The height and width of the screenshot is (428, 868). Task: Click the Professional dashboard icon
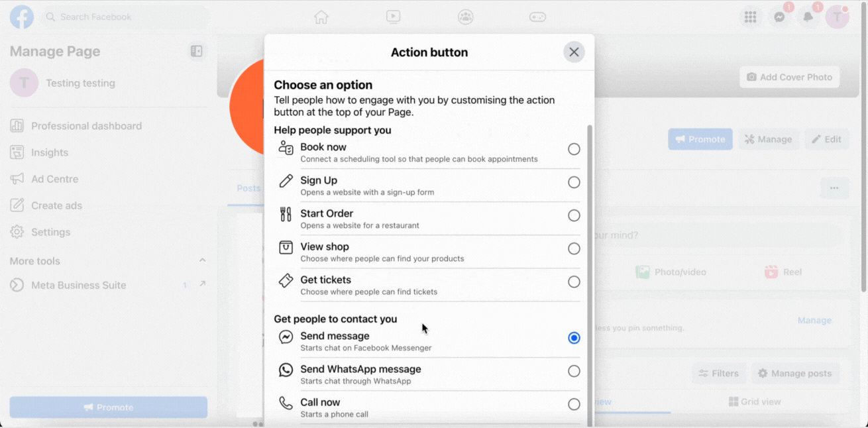[x=17, y=126]
